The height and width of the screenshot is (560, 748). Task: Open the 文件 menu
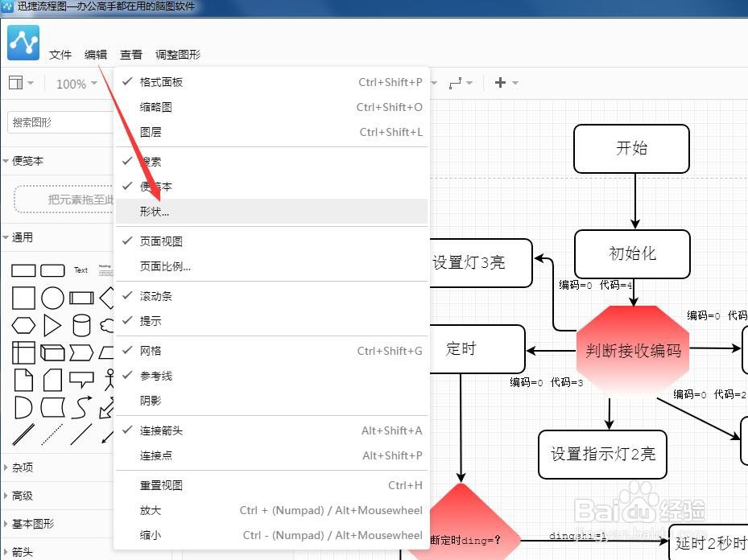click(x=60, y=55)
